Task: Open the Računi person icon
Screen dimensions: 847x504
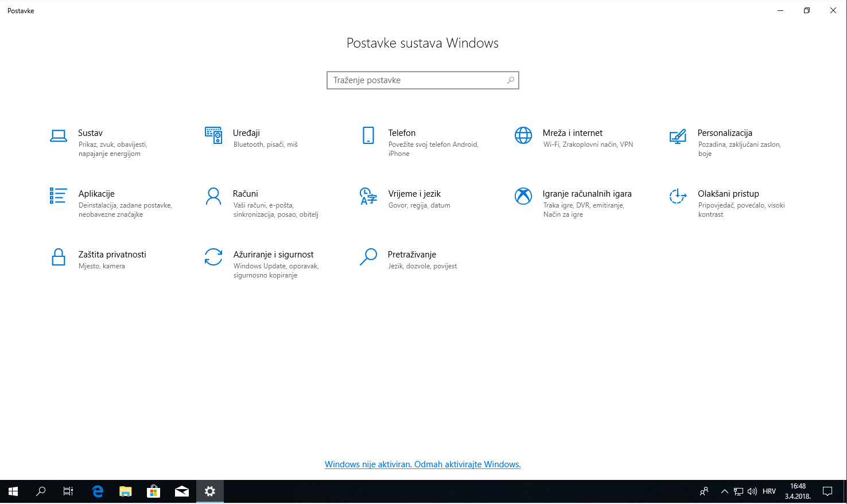Action: click(x=213, y=196)
